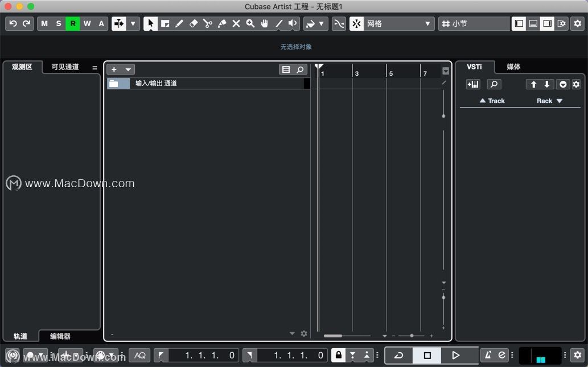Start playback with the Play button
588x367 pixels.
[455, 355]
